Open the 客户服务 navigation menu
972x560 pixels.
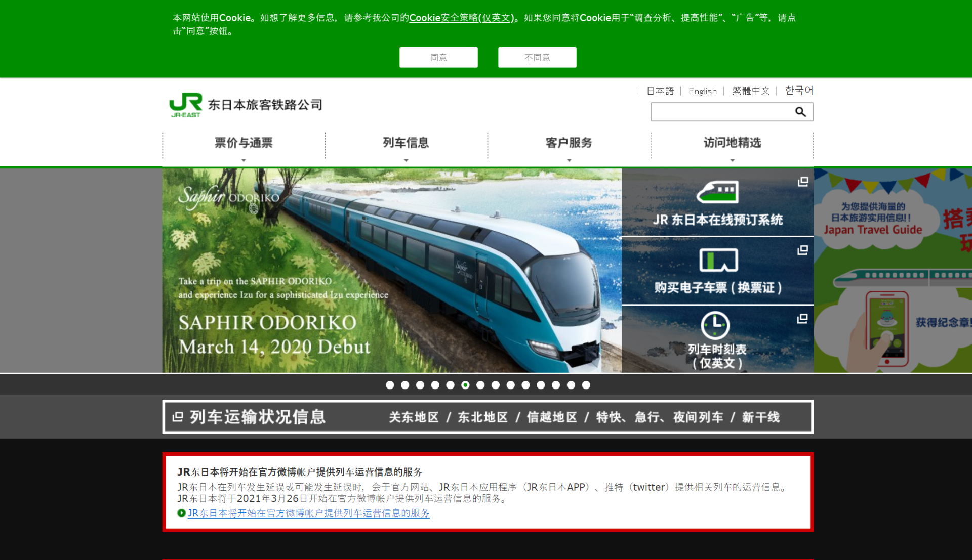569,143
